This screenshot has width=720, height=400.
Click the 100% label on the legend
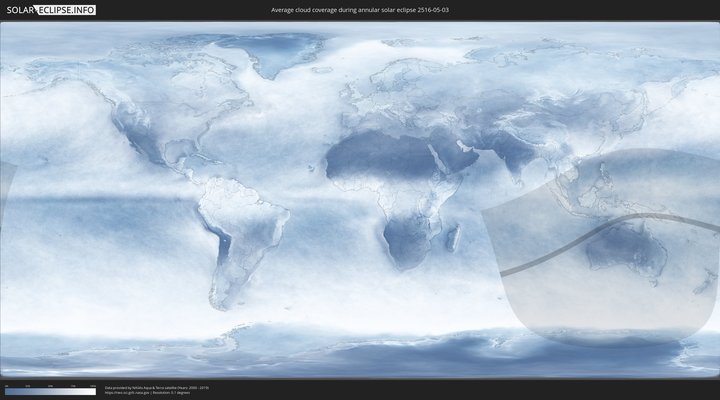pyautogui.click(x=93, y=386)
